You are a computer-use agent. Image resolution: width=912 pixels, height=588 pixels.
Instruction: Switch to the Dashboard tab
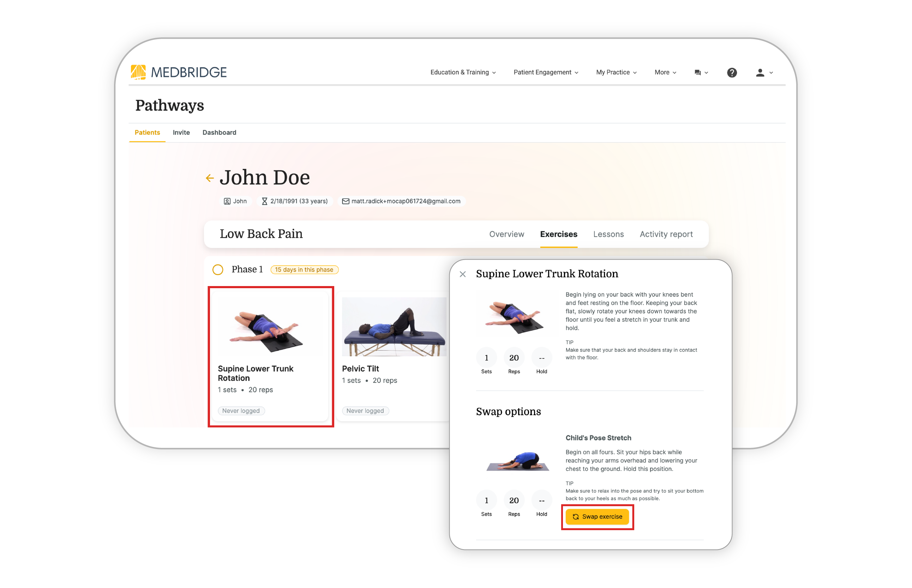[219, 133]
